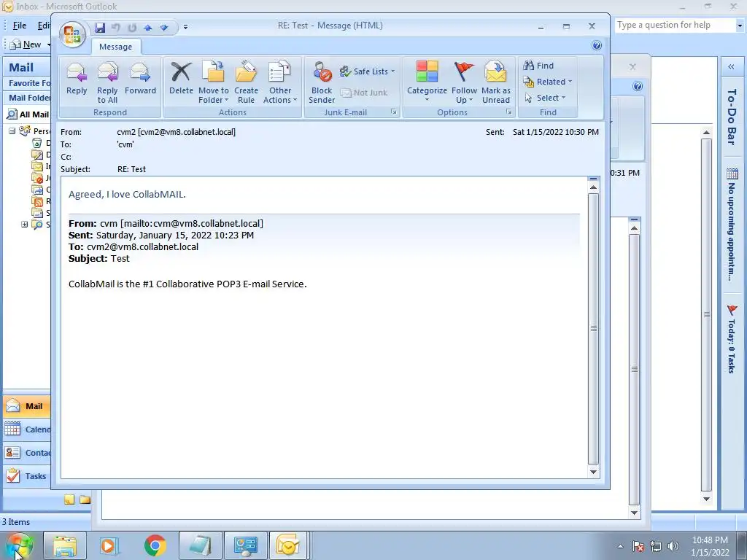Go to the Next Item arrow
Screen dimensions: 747x560
(x=164, y=28)
